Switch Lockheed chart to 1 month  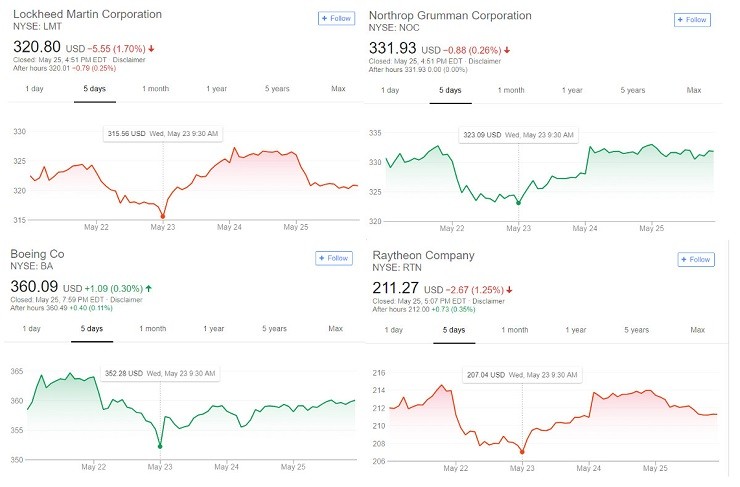(156, 89)
